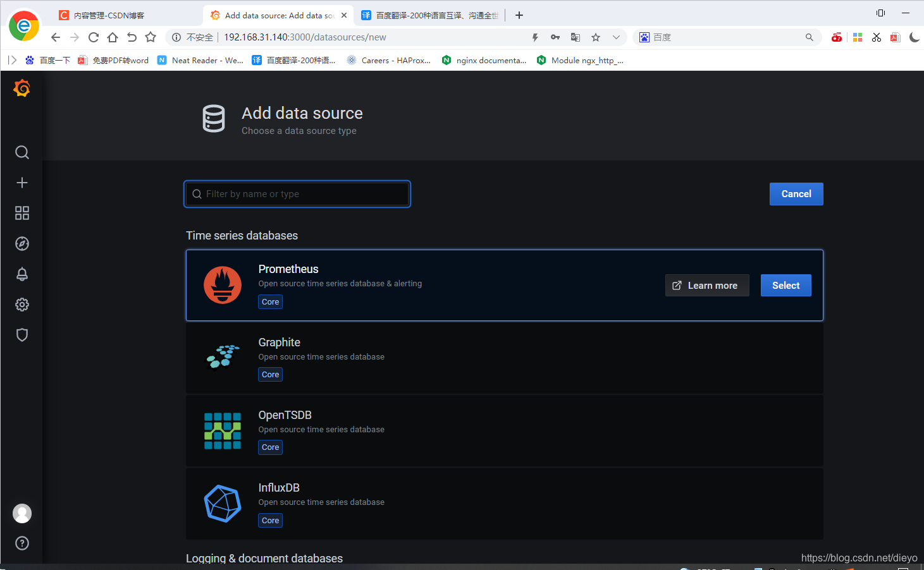Switch to the 百度翻译 tab
Viewport: 924px width, 570px height.
click(430, 15)
